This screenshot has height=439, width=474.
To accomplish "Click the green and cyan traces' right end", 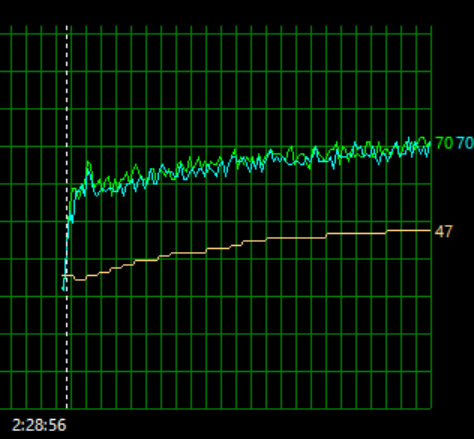I will 429,145.
